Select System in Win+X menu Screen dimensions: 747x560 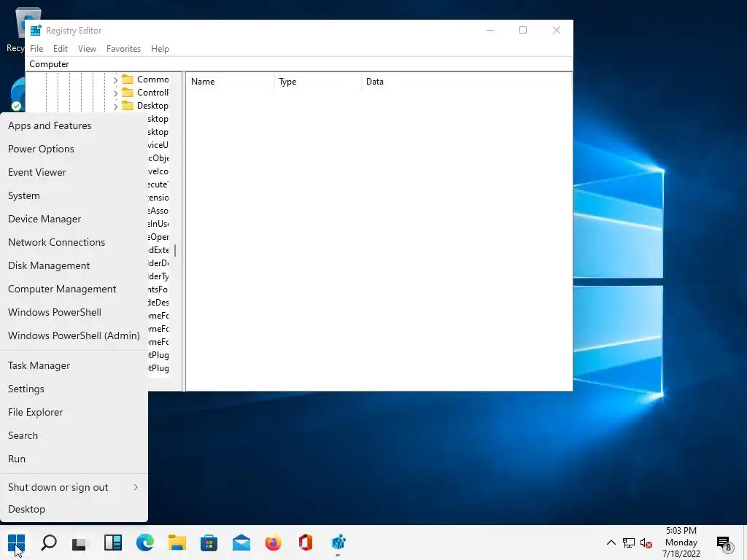coord(74,195)
